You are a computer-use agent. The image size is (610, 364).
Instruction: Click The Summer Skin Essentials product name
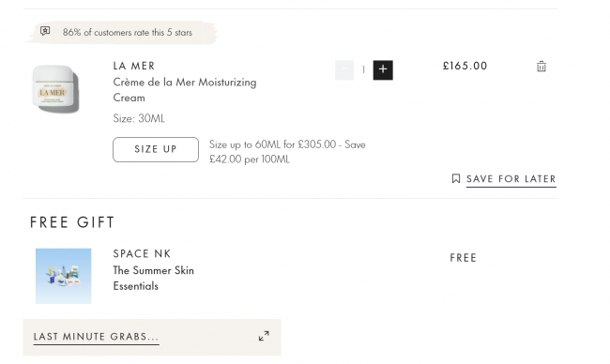153,278
